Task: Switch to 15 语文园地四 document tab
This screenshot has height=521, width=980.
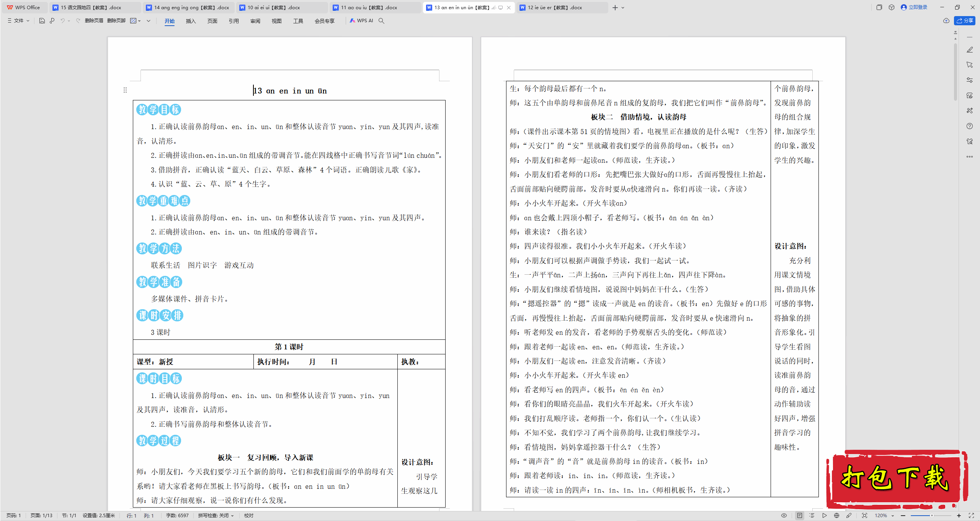Action: point(95,7)
